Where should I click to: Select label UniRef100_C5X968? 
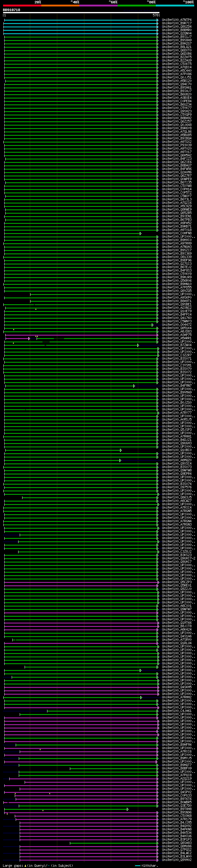177,816
